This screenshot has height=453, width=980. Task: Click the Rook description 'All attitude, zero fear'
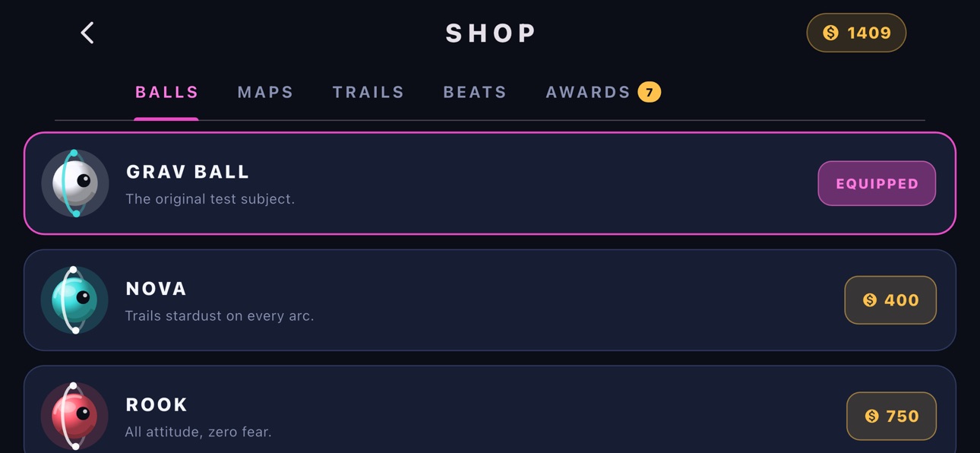(198, 432)
